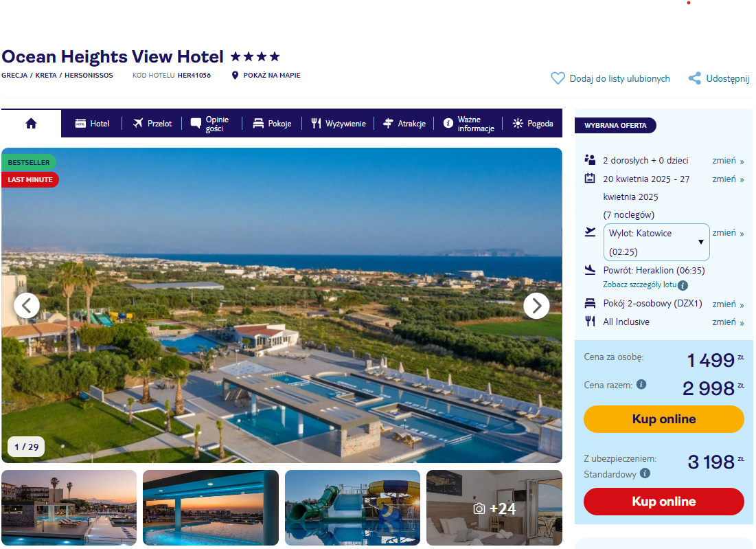The height and width of the screenshot is (549, 756).
Task: Open the water slide thumbnail photo
Action: (352, 508)
